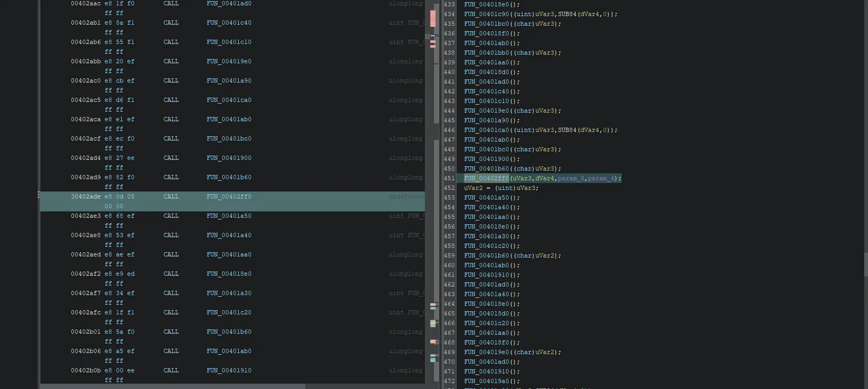The height and width of the screenshot is (389, 868).
Task: Click FUN_004019a0 on decompiler line 472
Action: [x=486, y=381]
